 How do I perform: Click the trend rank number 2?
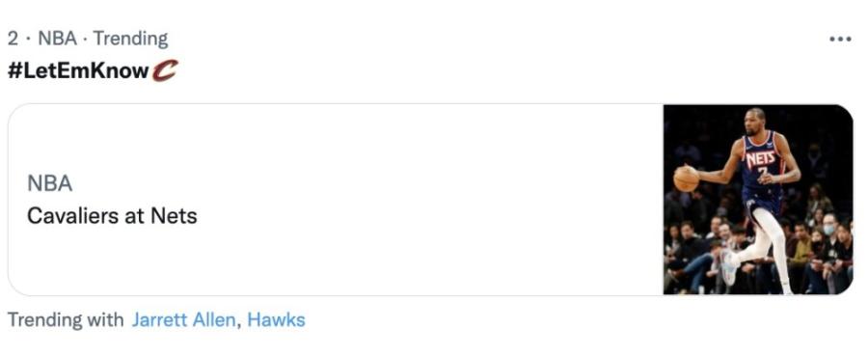click(13, 39)
